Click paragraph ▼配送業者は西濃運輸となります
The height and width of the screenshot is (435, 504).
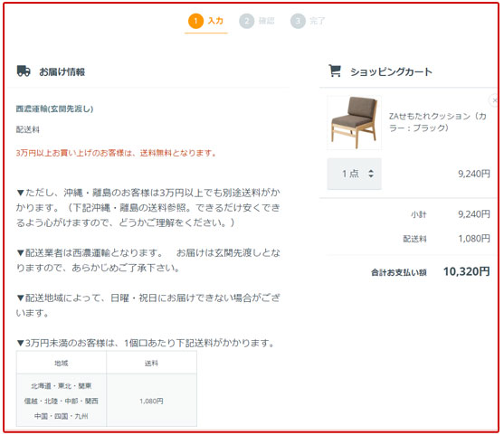click(x=147, y=260)
